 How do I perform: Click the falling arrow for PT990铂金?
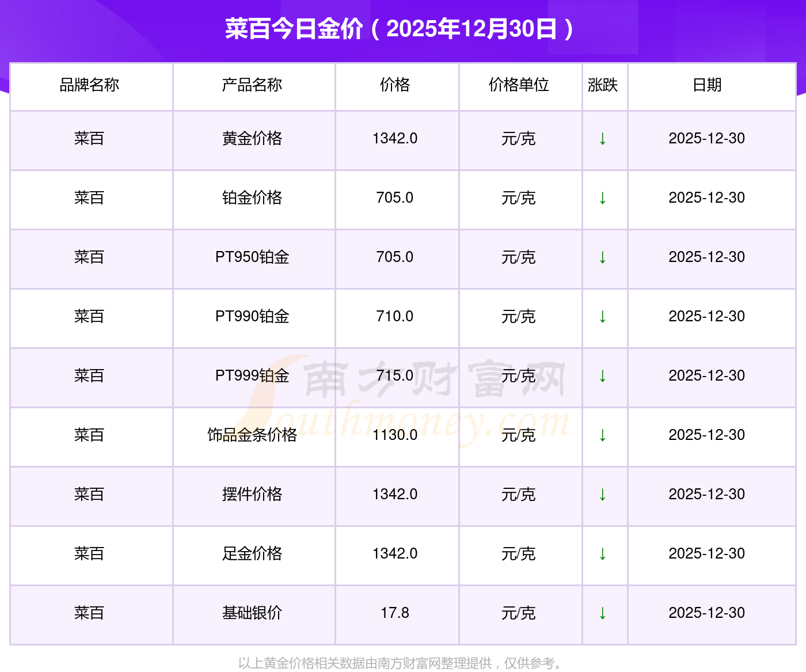[x=602, y=317]
